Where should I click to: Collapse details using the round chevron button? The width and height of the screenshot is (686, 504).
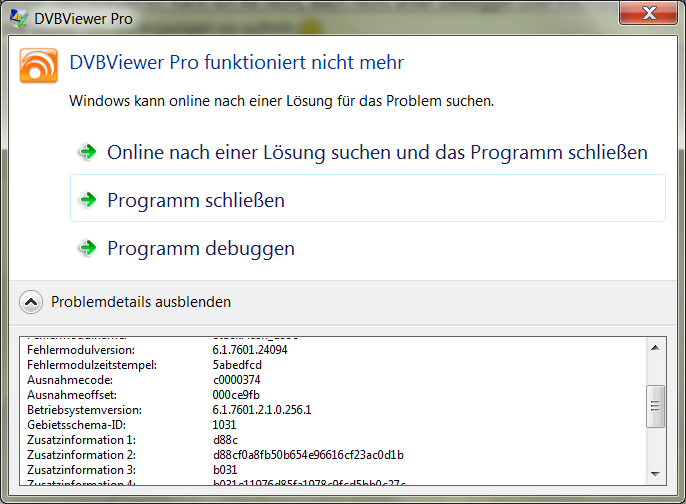tap(32, 301)
